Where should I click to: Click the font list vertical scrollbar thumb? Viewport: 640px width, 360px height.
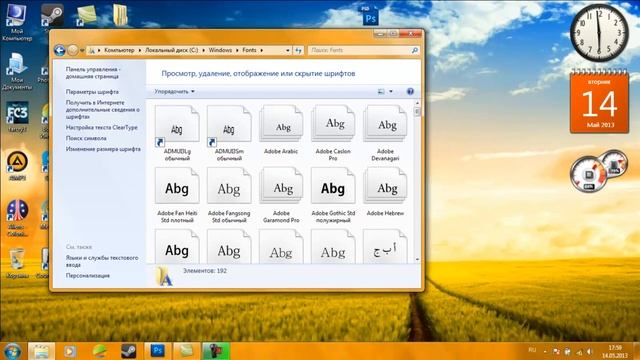point(417,111)
